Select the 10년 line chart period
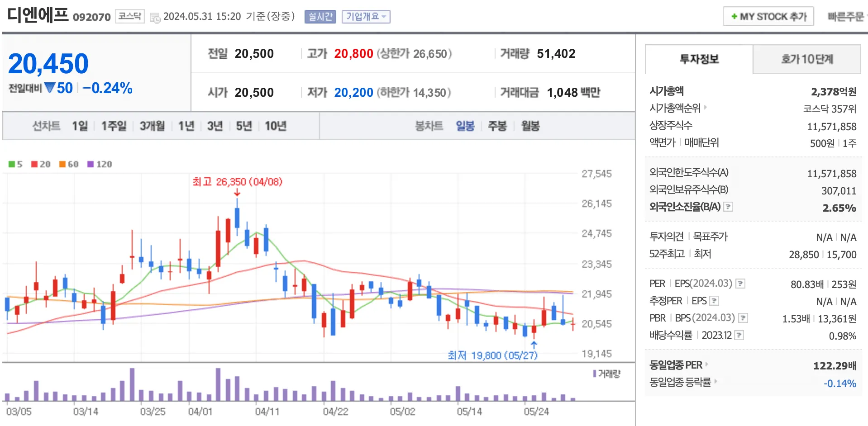 click(x=276, y=126)
